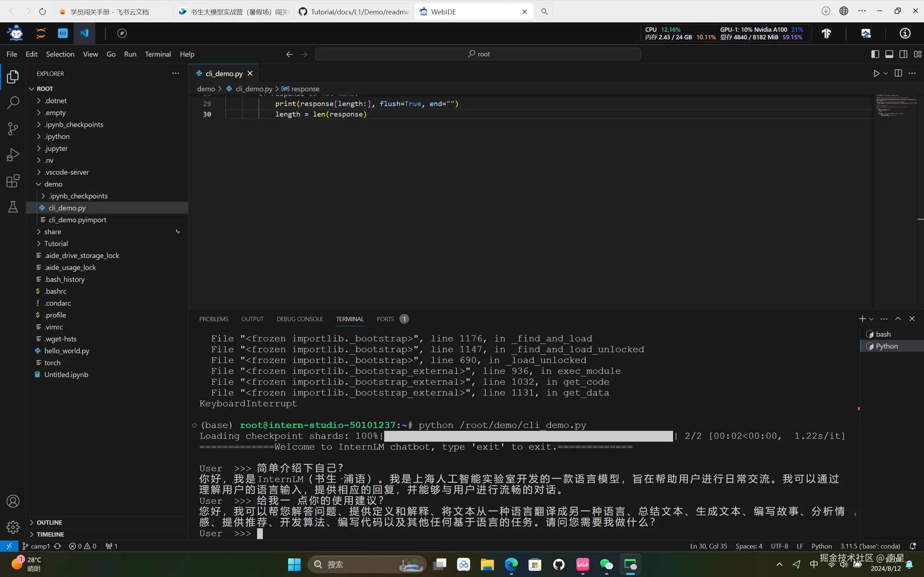
Task: Open the Testing flask icon
Action: coord(13,207)
